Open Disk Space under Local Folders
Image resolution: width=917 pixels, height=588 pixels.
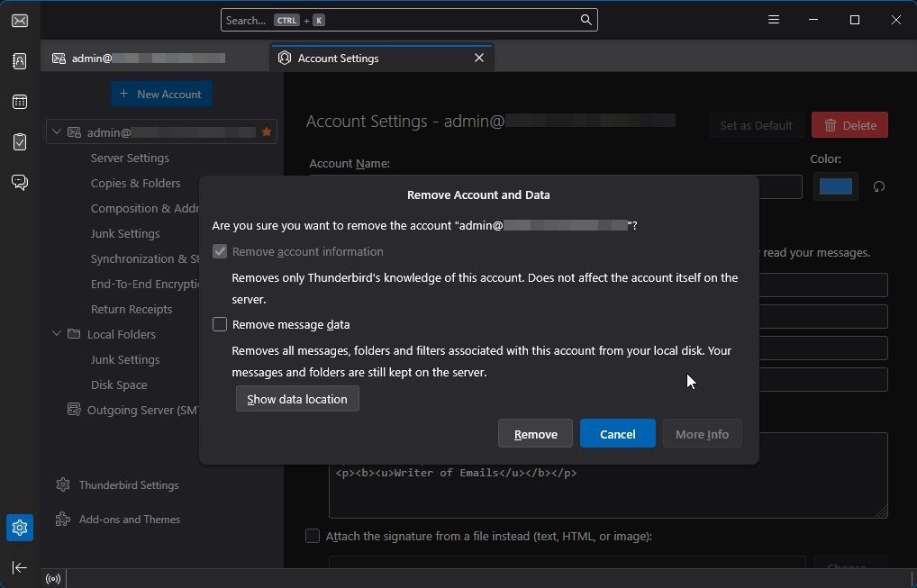119,384
